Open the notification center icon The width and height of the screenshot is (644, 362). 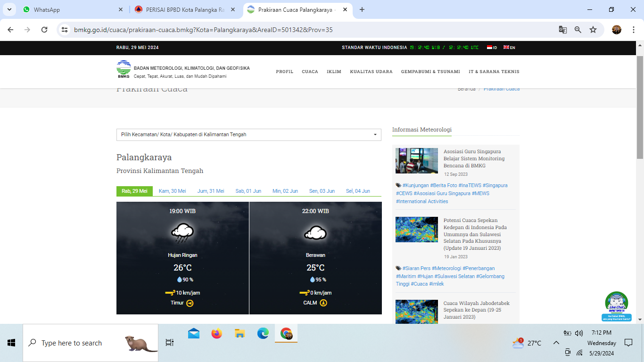click(x=628, y=343)
